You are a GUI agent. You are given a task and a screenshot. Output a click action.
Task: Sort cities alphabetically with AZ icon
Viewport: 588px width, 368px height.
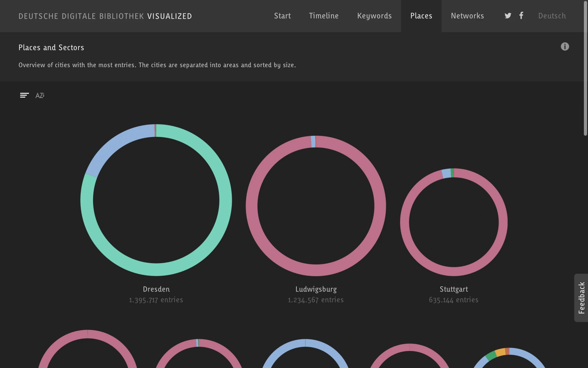[x=40, y=95]
